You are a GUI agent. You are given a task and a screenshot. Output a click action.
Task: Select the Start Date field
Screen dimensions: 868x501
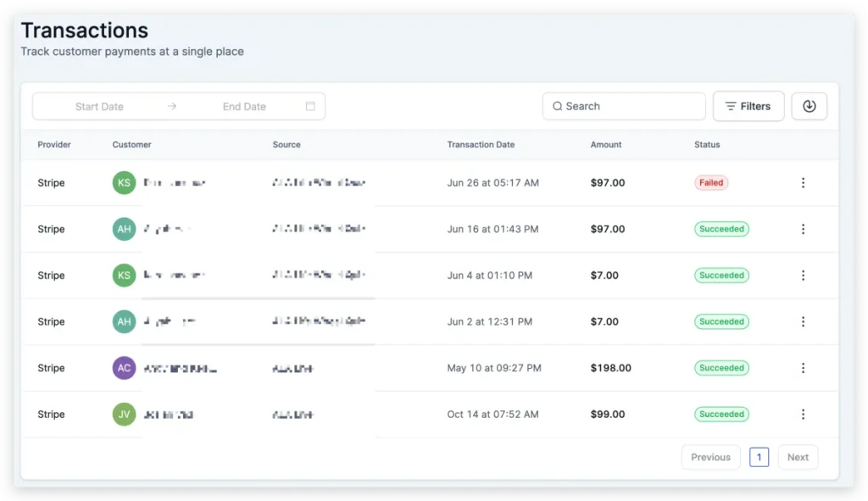pyautogui.click(x=100, y=106)
